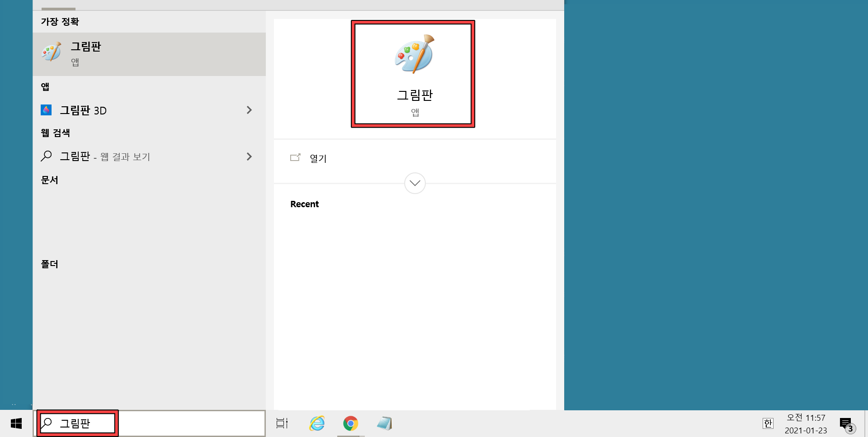Click the web search magnifier icon
Image resolution: width=868 pixels, height=437 pixels.
click(x=46, y=156)
